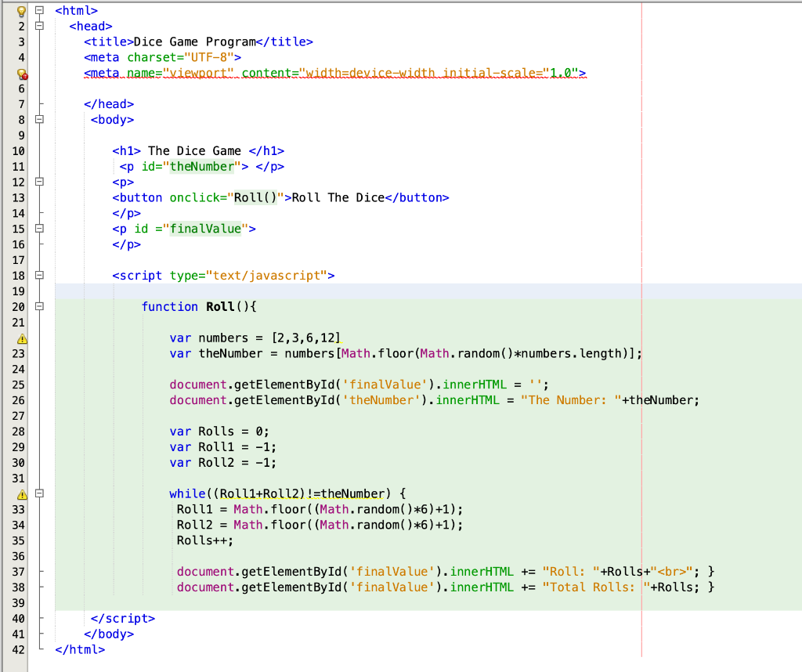
Task: Click line number 19 in the gutter
Action: 19,291
